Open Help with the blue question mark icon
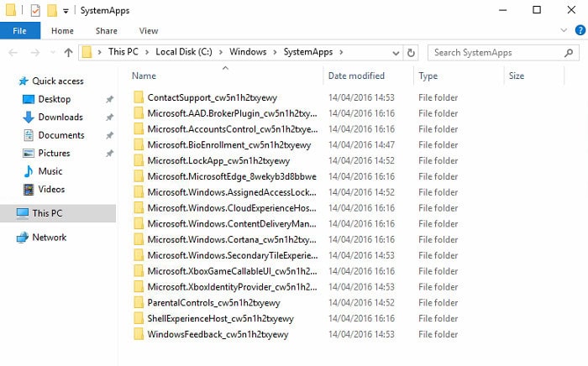588x366 pixels. click(580, 30)
